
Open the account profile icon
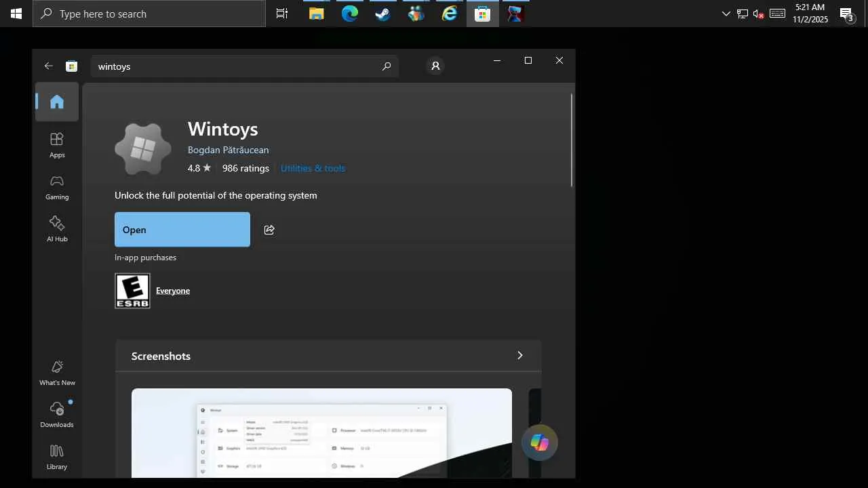click(x=435, y=66)
